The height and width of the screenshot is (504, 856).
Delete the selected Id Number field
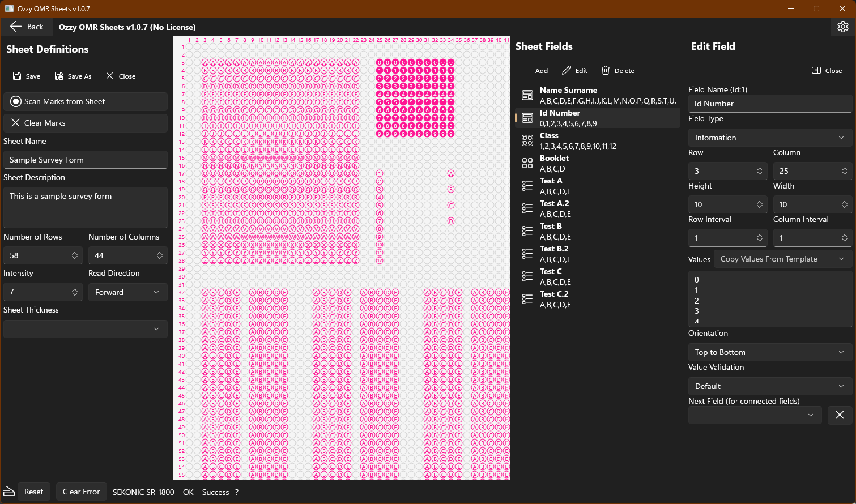[617, 70]
